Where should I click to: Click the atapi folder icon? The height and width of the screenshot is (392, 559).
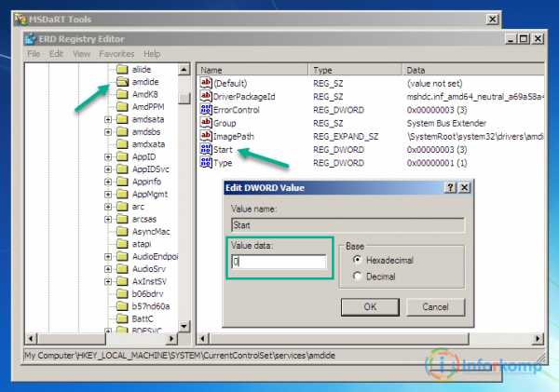click(x=122, y=244)
